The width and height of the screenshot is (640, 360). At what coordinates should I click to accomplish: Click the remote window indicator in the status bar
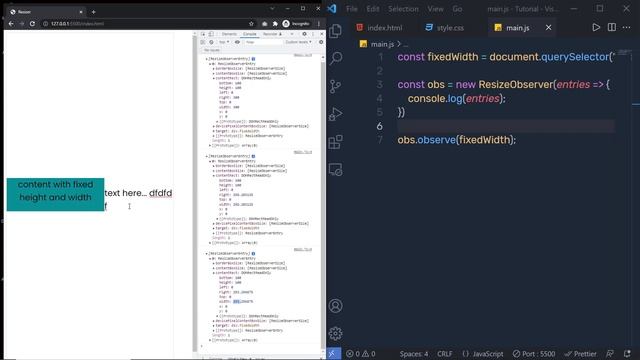(333, 354)
